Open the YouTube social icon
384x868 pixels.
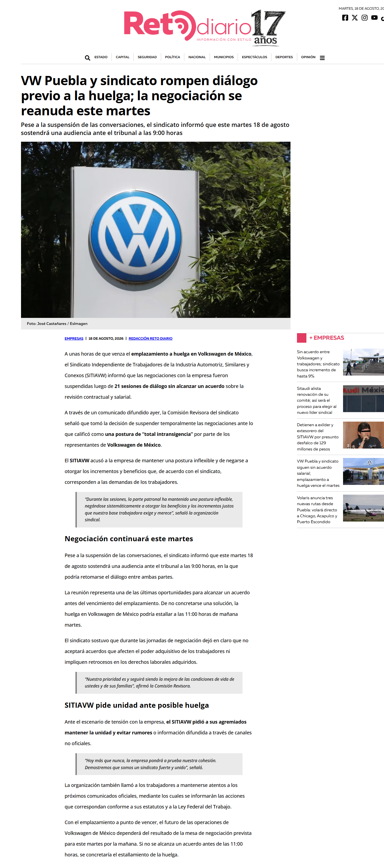(374, 18)
